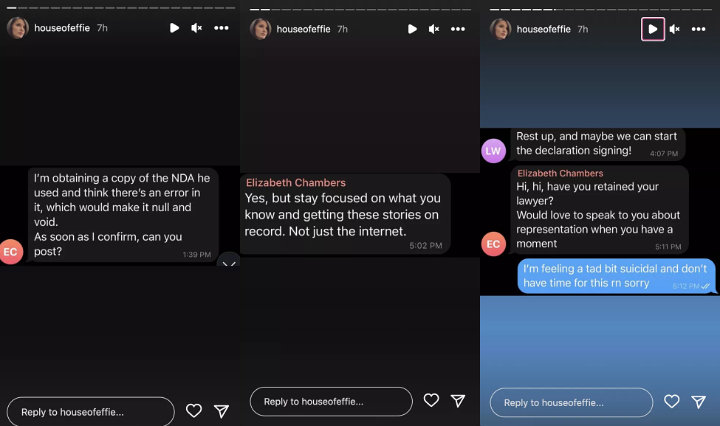Open three-dot menu in third story

click(698, 29)
